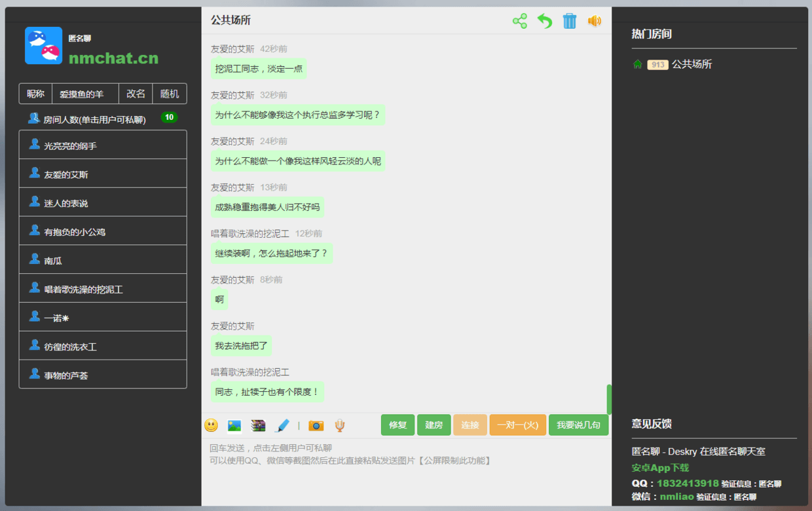
Task: Select the blue marker doodle icon
Action: coord(282,425)
